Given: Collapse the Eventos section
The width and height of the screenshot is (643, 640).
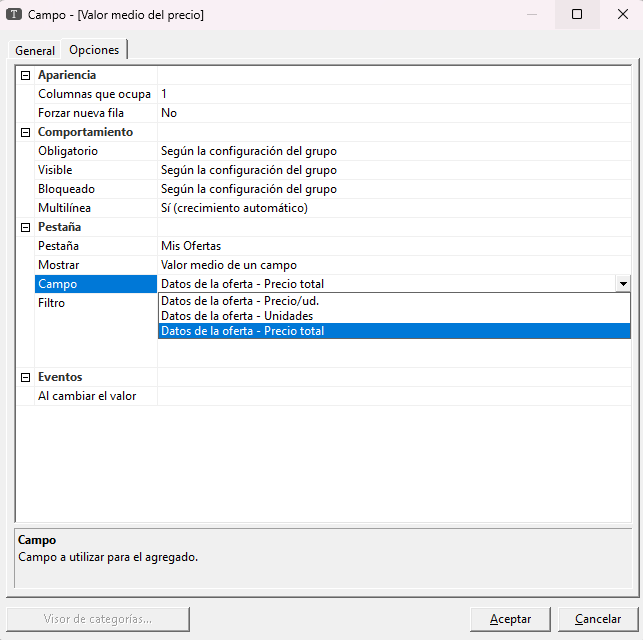Looking at the screenshot, I should point(26,377).
